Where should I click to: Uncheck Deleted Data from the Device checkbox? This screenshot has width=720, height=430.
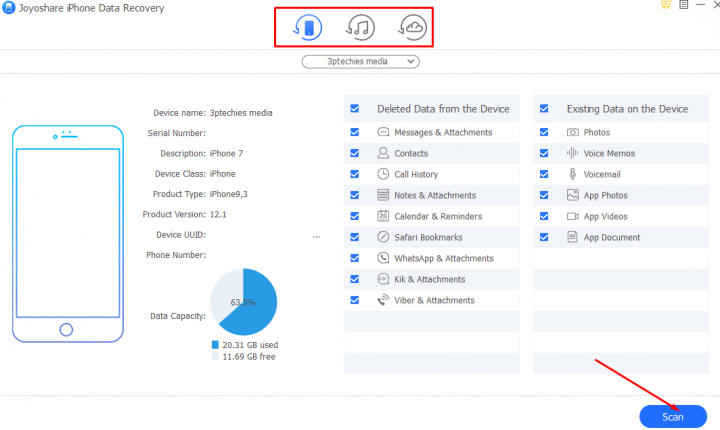pyautogui.click(x=354, y=108)
